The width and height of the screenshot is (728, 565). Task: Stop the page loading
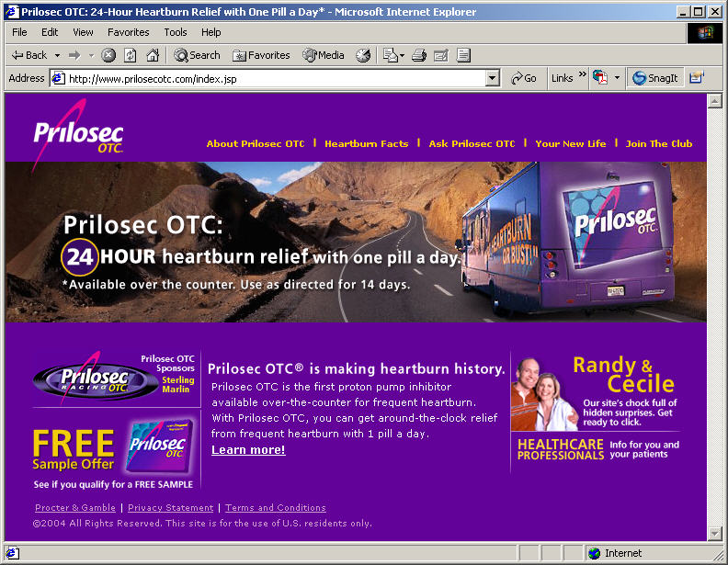tap(108, 56)
